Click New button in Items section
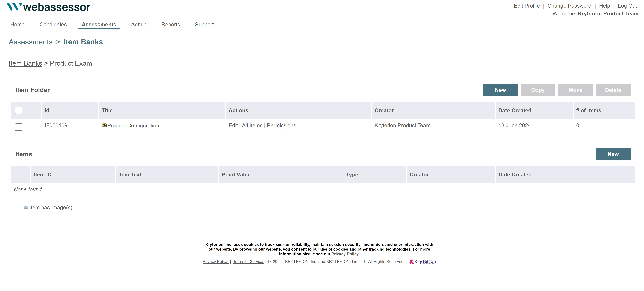Image resolution: width=644 pixels, height=291 pixels. coord(613,154)
